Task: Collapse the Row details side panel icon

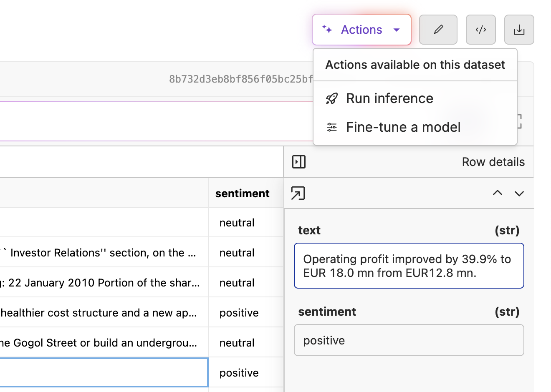Action: (x=299, y=162)
